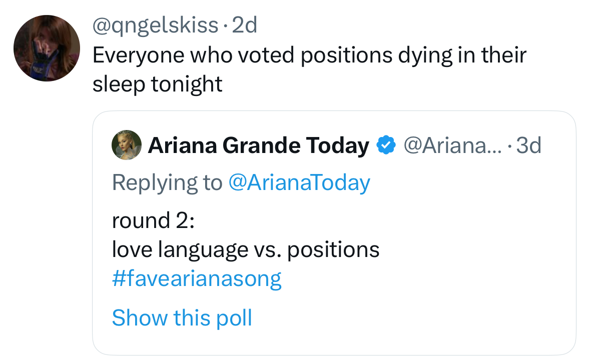The height and width of the screenshot is (364, 590).
Task: Click the 2d timestamp on the tweet
Action: coord(245,25)
